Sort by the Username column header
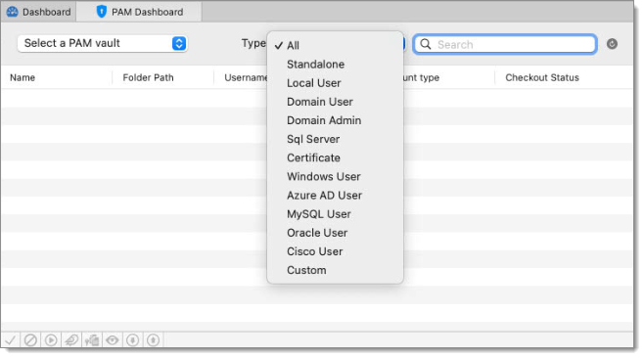Screen dimensions: 644x358 tap(246, 77)
